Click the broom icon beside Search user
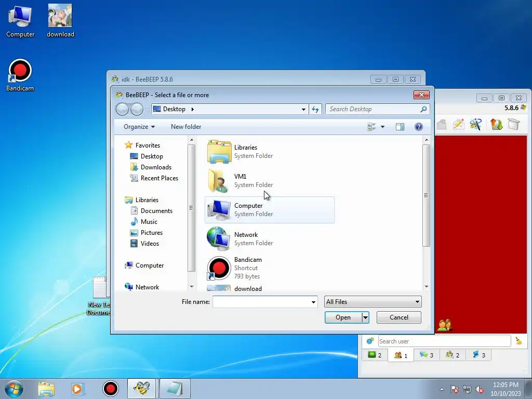The width and height of the screenshot is (532, 399). tap(518, 341)
